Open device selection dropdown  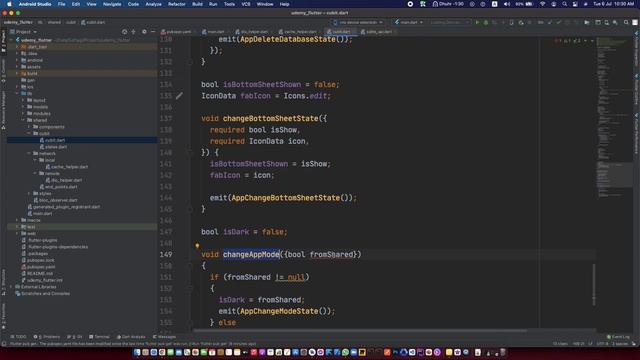(x=358, y=22)
